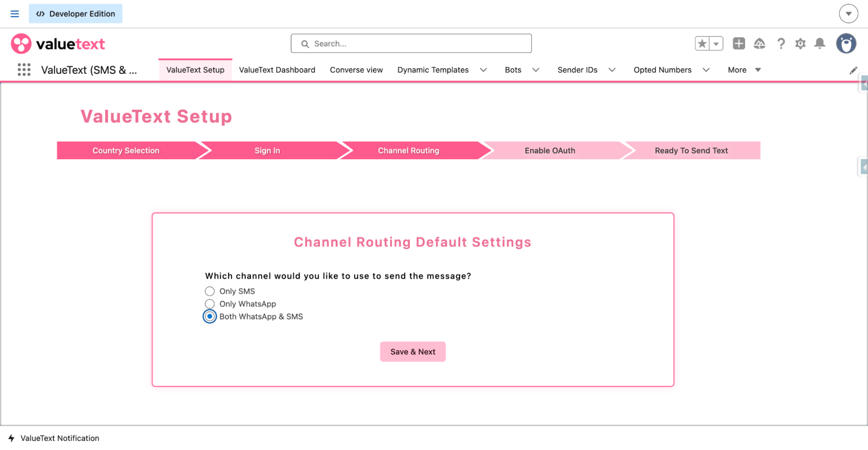Click the Channel Routing step
Screen dimensions: 868x450
(x=409, y=151)
